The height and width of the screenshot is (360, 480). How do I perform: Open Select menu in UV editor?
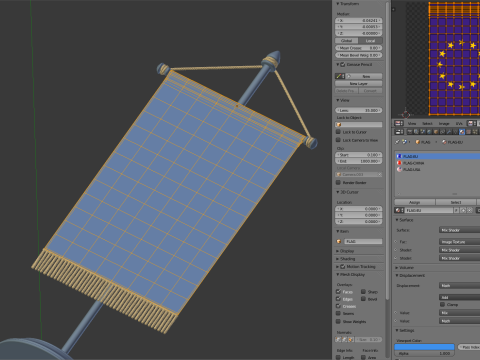(427, 123)
